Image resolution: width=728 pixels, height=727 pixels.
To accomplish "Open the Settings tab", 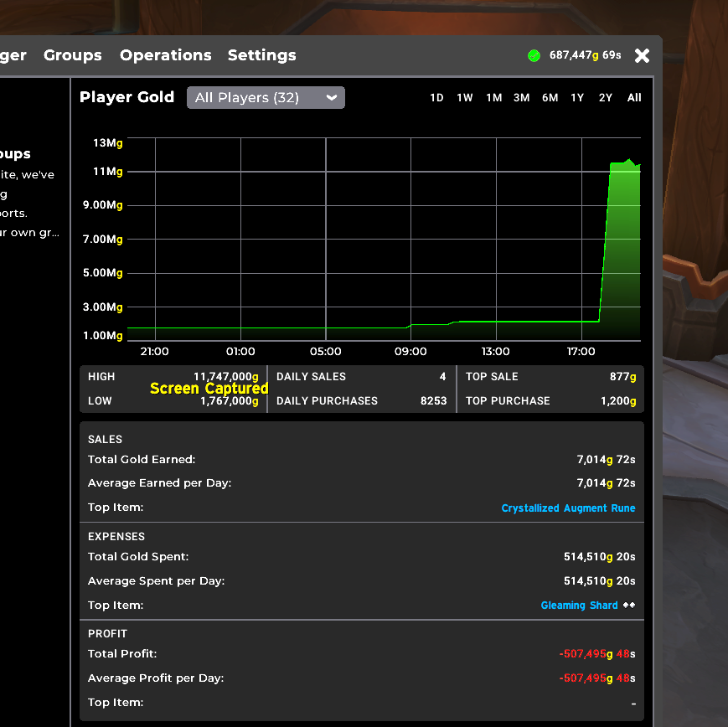I will pyautogui.click(x=262, y=55).
